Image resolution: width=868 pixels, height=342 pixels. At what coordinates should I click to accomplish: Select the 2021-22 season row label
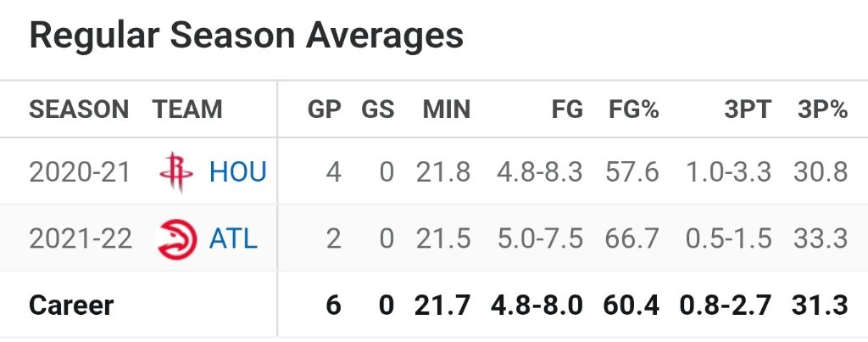pyautogui.click(x=81, y=239)
